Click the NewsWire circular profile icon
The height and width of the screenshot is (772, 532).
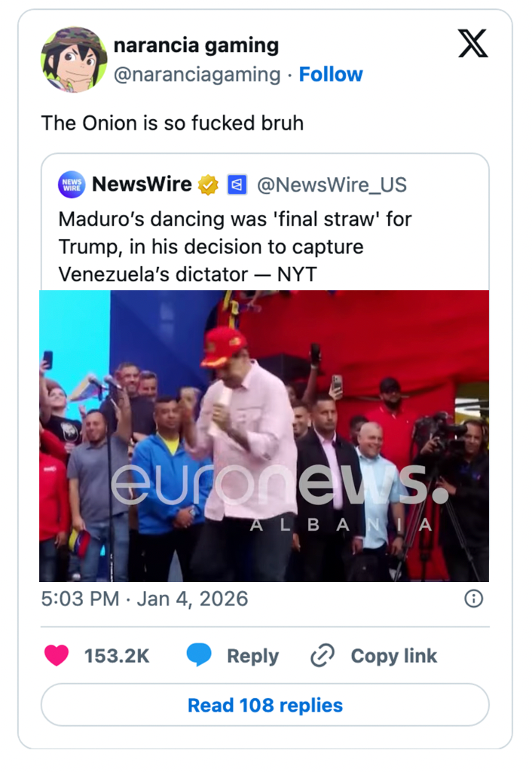click(71, 184)
